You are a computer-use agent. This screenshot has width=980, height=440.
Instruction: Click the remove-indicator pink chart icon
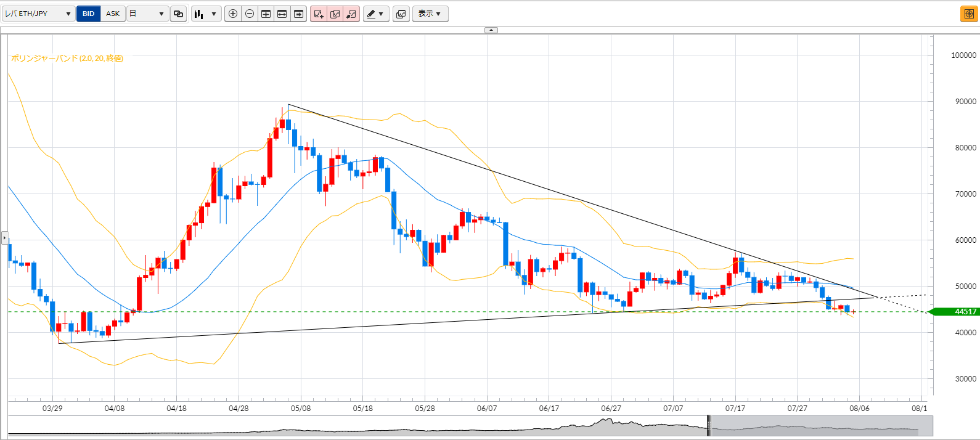(x=351, y=14)
